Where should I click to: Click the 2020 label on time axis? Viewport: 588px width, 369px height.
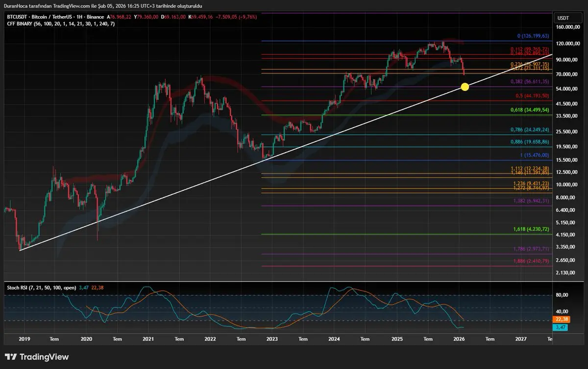[86, 339]
